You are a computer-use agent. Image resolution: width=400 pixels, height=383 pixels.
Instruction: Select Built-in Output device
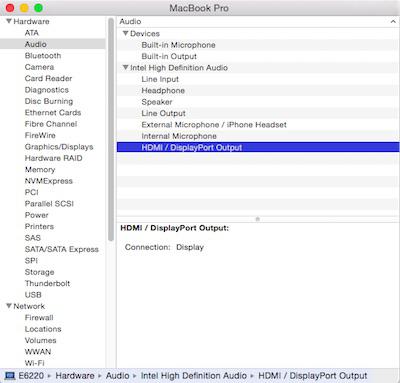click(258, 56)
